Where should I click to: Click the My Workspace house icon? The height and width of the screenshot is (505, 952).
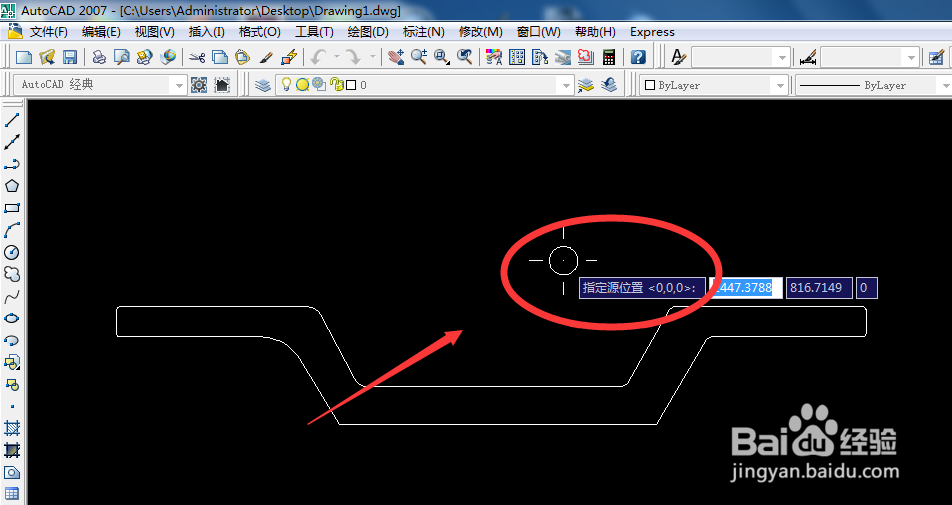[x=222, y=85]
